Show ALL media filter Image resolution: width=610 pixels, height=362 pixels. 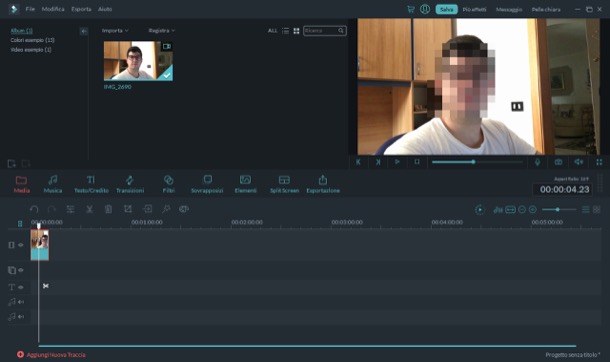pyautogui.click(x=272, y=31)
